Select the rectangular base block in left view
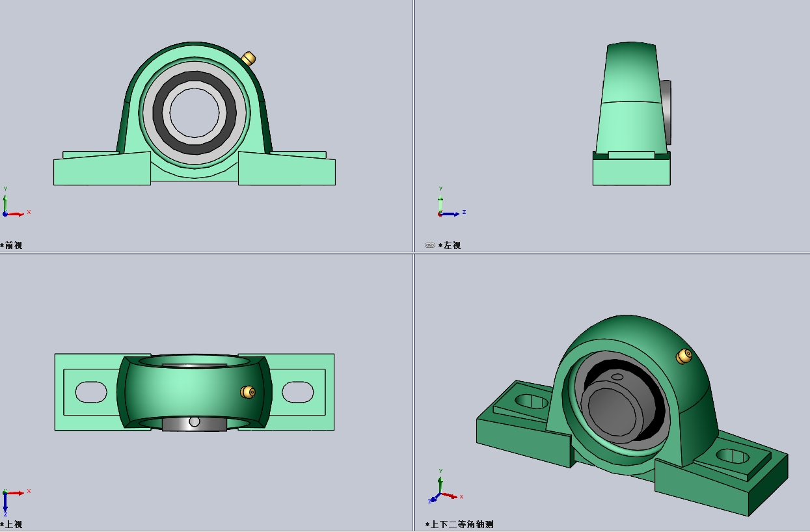This screenshot has height=532, width=810. (631, 172)
